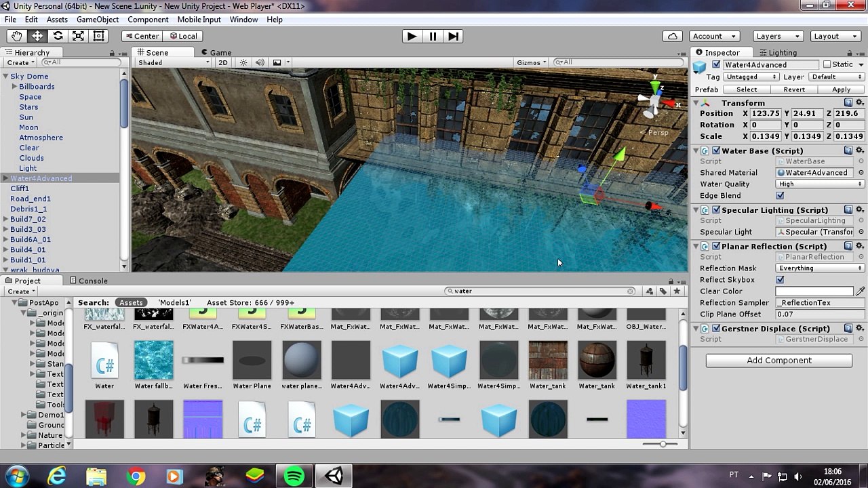The image size is (868, 488).
Task: Pick a color with the Clear Color eyedropper
Action: click(861, 291)
